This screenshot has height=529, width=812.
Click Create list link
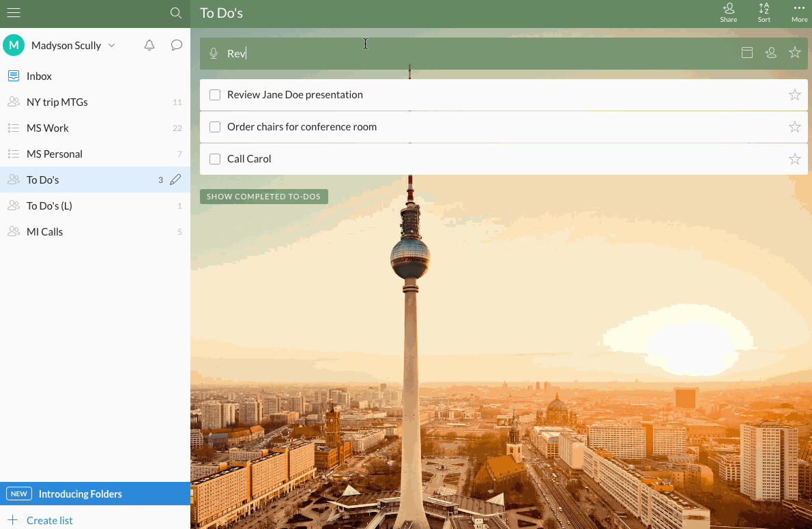(x=50, y=520)
